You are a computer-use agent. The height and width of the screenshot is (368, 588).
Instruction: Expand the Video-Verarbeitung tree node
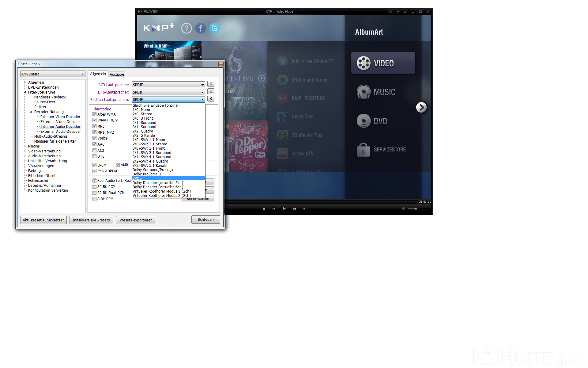25,151
